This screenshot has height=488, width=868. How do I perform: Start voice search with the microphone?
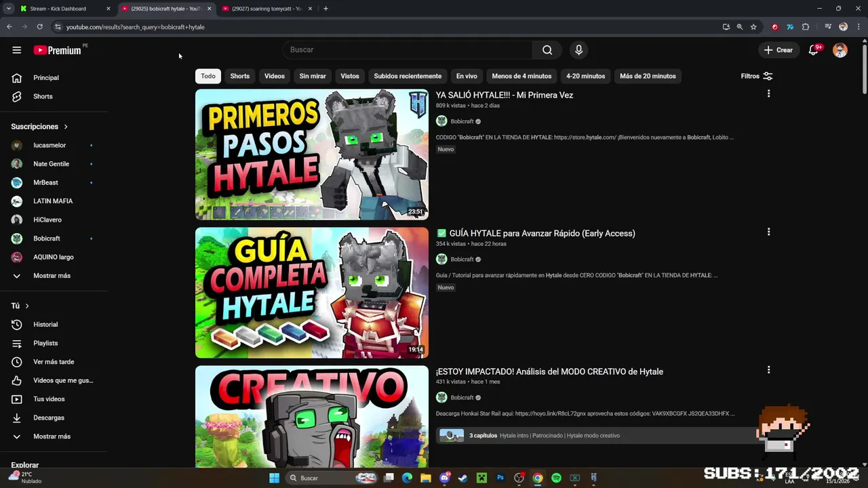578,49
